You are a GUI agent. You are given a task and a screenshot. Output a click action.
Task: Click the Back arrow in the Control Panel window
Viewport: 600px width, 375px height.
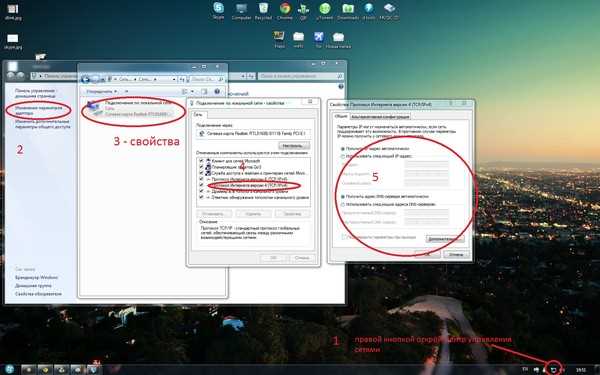[x=11, y=76]
